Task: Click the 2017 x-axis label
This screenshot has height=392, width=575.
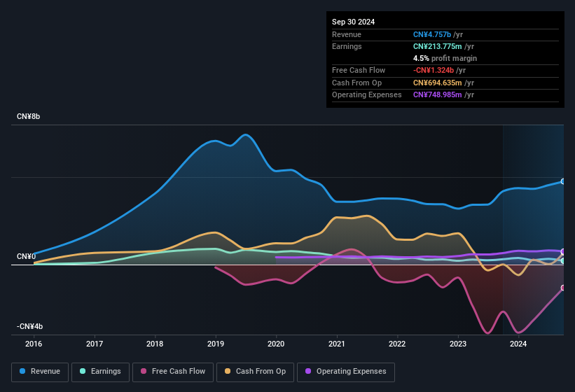Action: point(95,344)
